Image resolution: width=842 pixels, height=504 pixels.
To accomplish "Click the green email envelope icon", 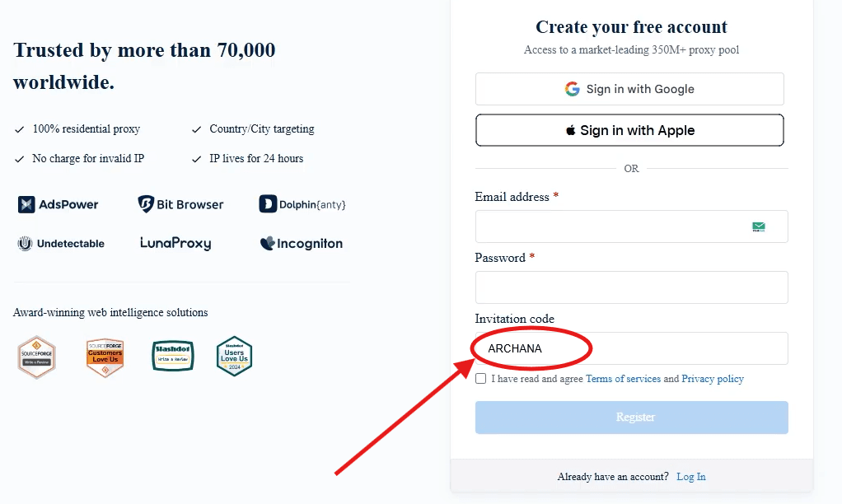I will pyautogui.click(x=758, y=226).
